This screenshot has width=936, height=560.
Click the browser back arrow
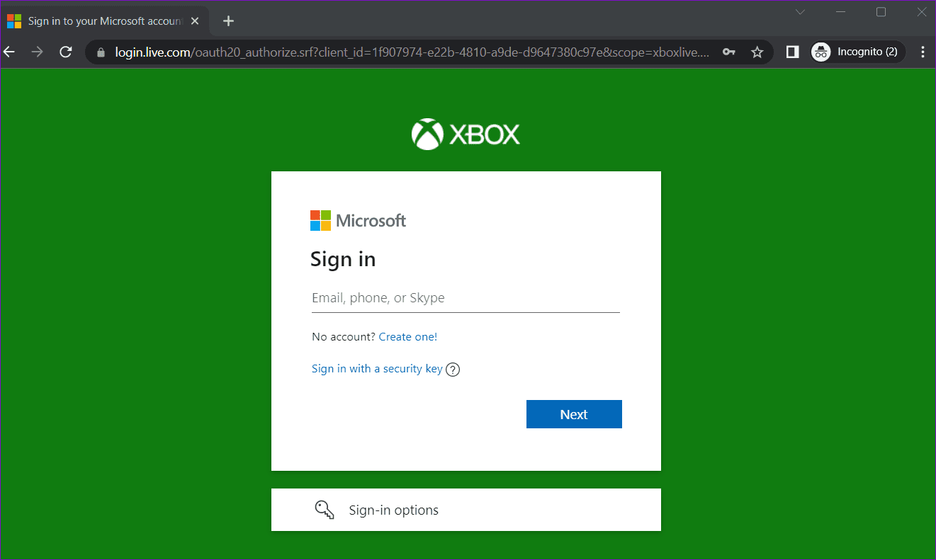(x=9, y=52)
